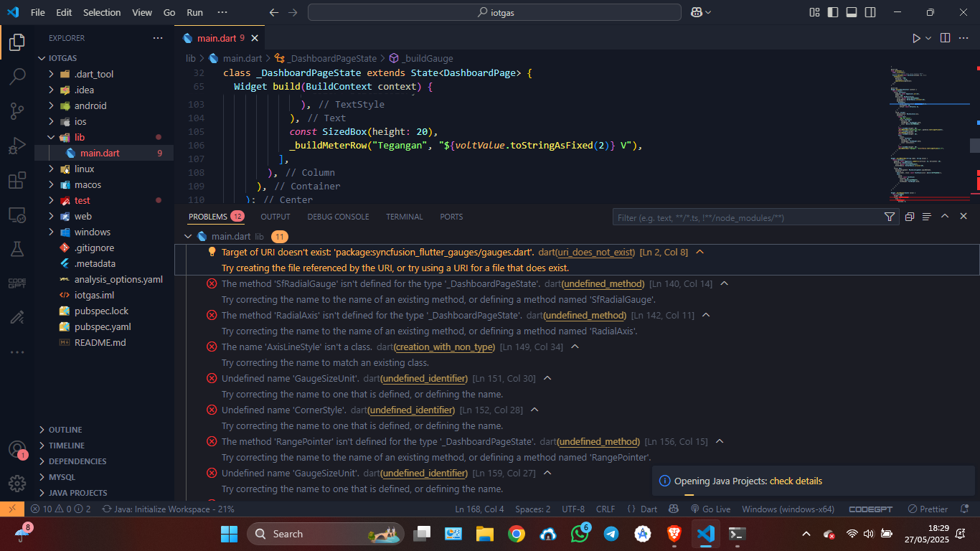Click the Run play icon in editor

point(916,38)
